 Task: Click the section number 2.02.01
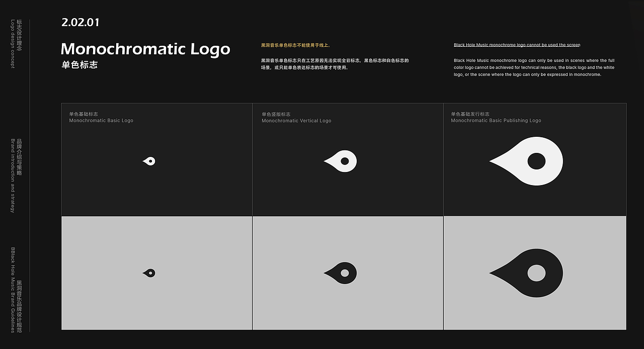coord(80,23)
